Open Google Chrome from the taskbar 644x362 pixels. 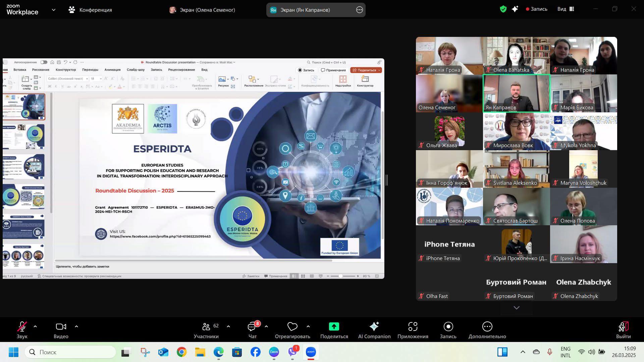tap(181, 352)
